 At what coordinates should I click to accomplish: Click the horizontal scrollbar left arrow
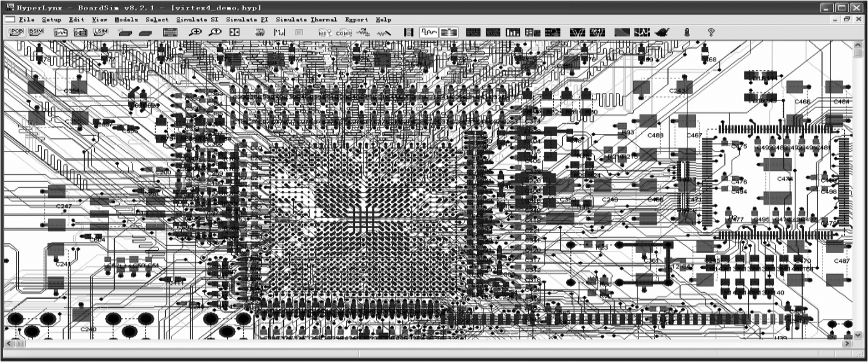[x=9, y=344]
